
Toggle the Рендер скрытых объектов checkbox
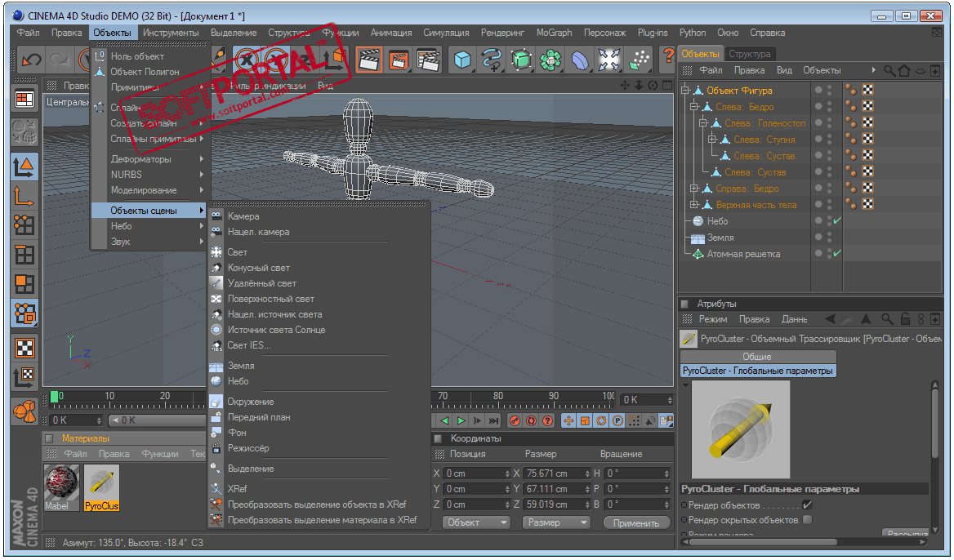(x=807, y=519)
